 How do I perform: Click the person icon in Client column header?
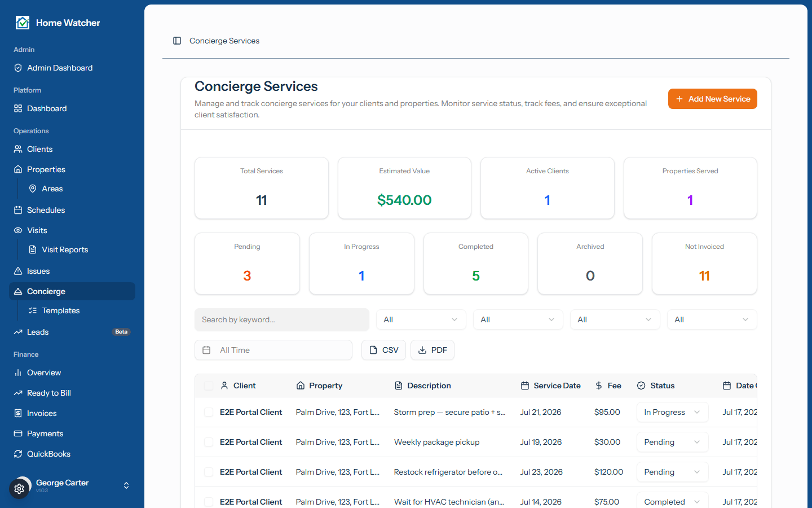click(x=224, y=386)
